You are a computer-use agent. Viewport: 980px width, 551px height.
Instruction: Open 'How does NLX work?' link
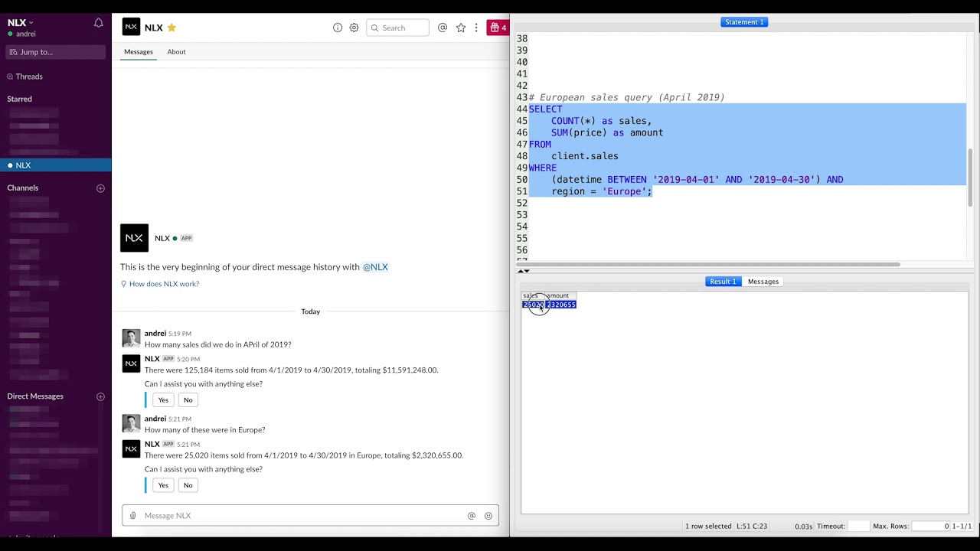click(x=164, y=284)
